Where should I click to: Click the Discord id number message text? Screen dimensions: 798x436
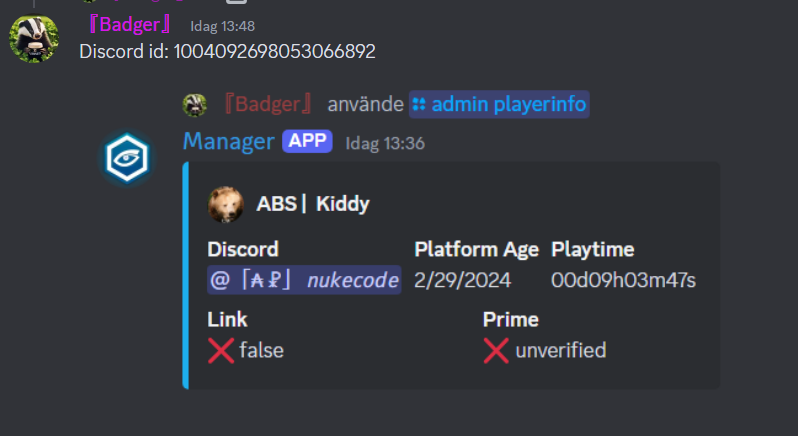click(x=227, y=51)
